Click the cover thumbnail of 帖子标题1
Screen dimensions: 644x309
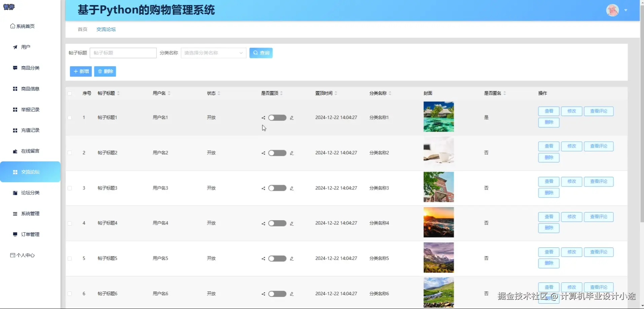click(438, 117)
